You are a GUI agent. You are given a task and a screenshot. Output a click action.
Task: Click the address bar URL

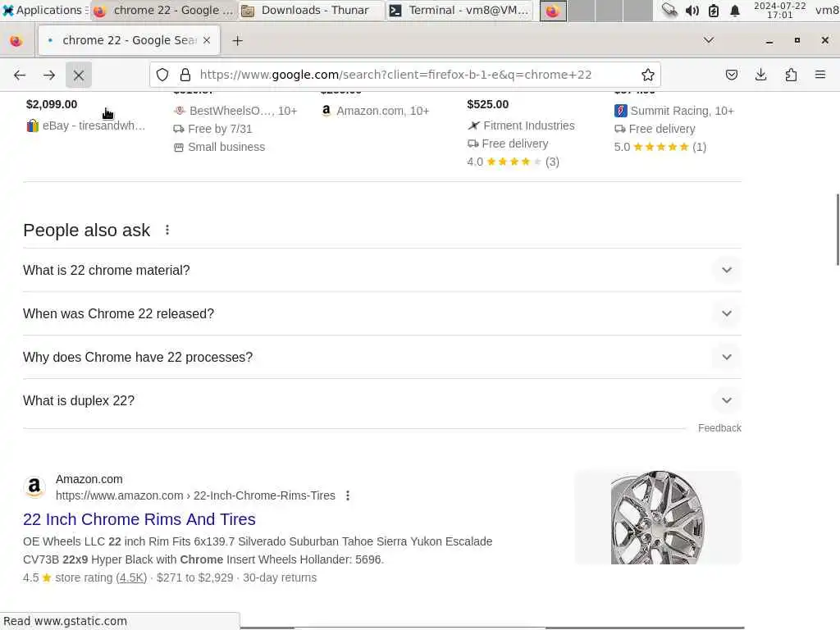click(395, 75)
